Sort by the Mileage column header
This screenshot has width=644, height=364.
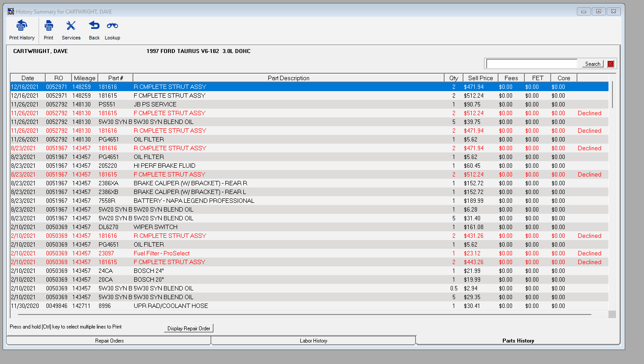coord(85,78)
